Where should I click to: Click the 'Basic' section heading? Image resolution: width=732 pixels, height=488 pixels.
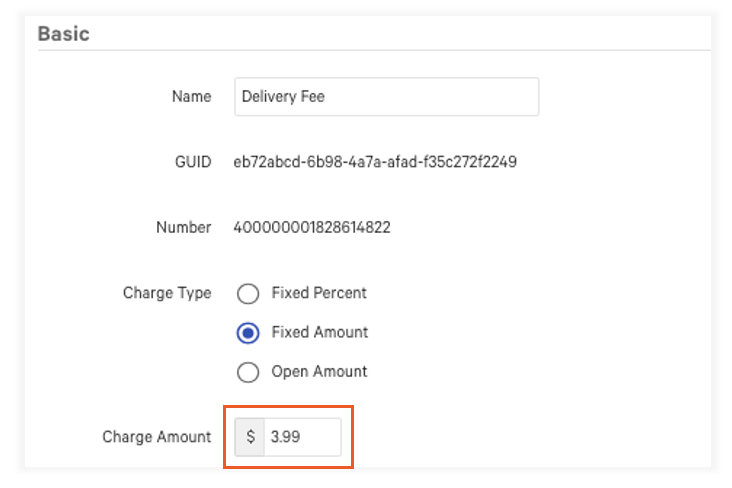coord(63,33)
